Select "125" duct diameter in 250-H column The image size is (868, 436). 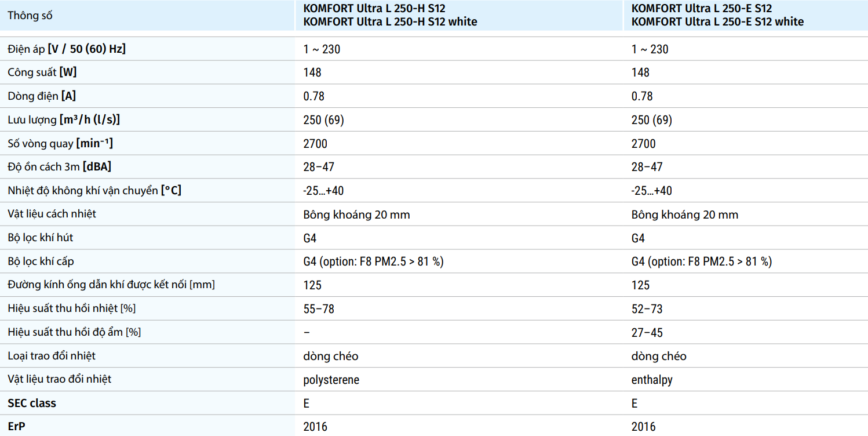click(x=312, y=285)
